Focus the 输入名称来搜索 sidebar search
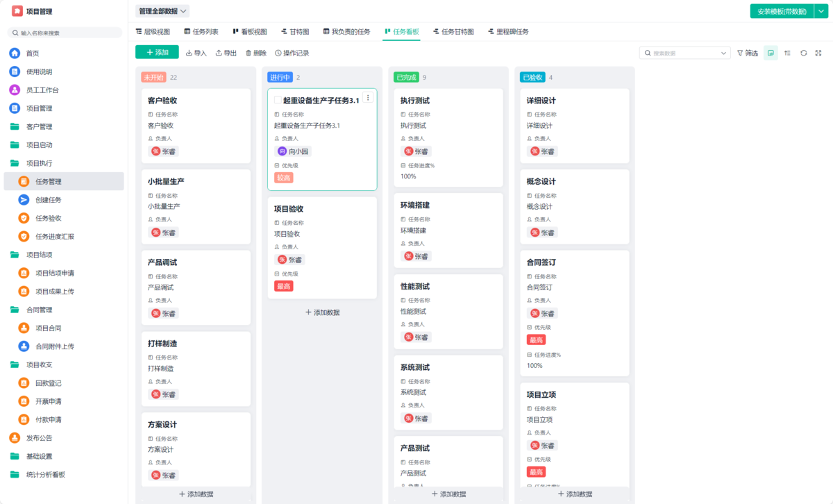The height and width of the screenshot is (504, 833). 64,33
